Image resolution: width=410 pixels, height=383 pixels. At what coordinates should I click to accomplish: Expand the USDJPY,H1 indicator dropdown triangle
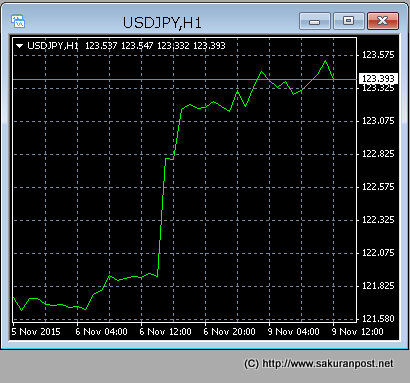(x=20, y=46)
